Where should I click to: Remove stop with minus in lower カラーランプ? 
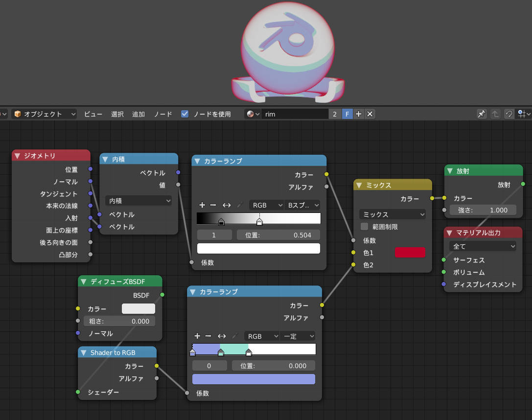coord(208,336)
